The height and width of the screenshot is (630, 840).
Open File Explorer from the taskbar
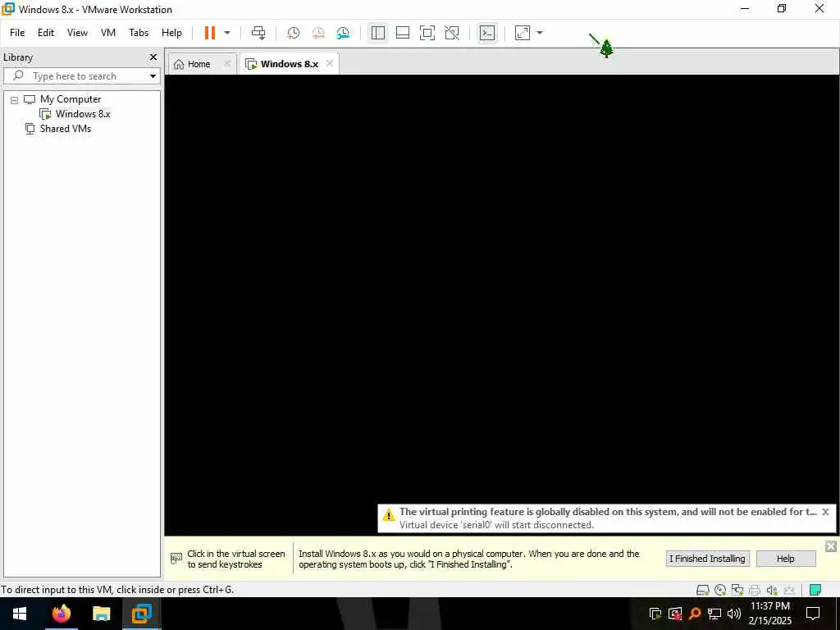click(x=101, y=614)
